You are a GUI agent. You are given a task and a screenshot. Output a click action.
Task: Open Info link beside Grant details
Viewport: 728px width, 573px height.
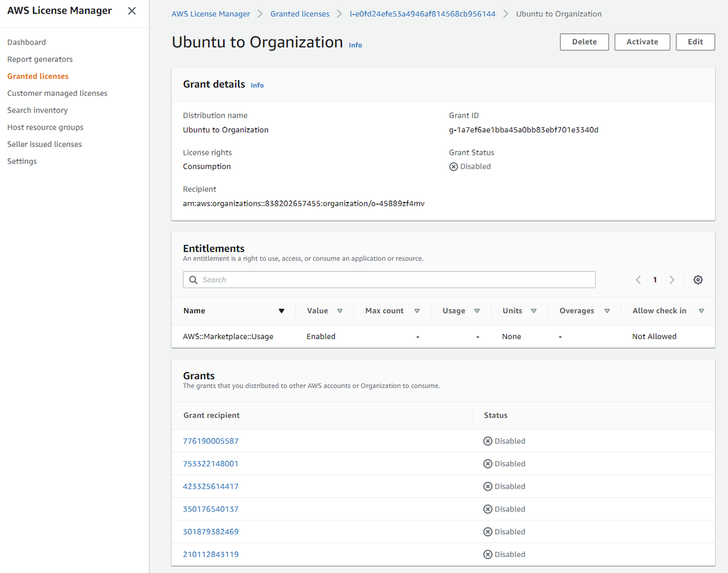(x=257, y=85)
